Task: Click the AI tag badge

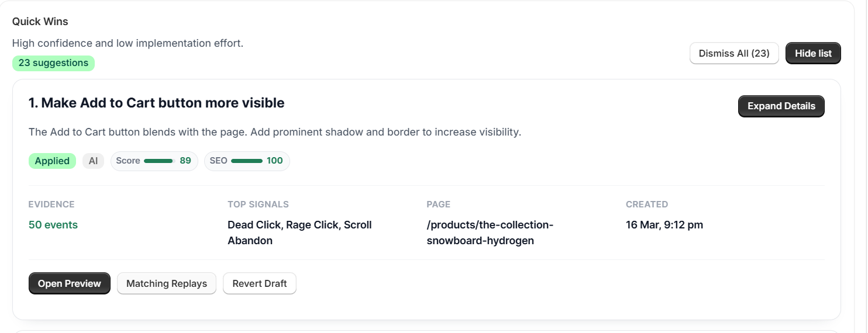Action: 93,161
